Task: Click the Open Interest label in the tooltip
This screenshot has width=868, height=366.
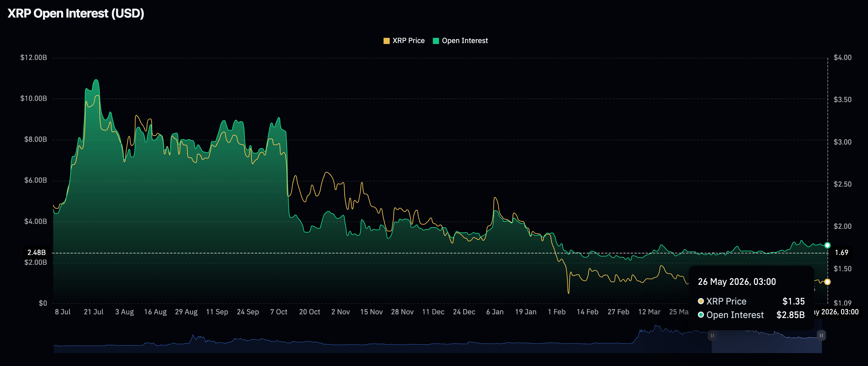Action: (x=735, y=315)
